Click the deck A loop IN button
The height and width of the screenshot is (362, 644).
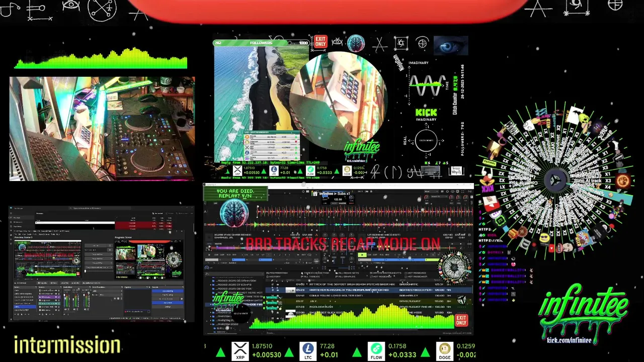click(298, 255)
